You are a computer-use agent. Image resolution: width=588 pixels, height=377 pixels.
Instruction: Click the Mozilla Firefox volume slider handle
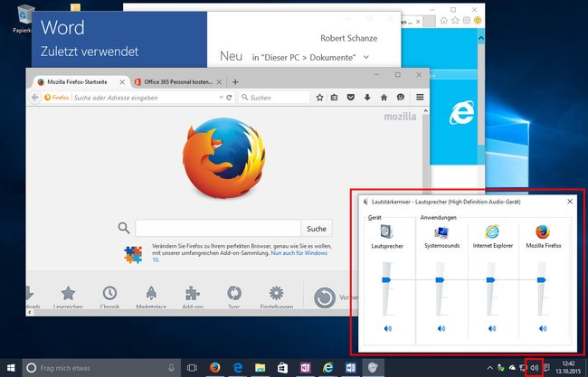click(x=541, y=280)
